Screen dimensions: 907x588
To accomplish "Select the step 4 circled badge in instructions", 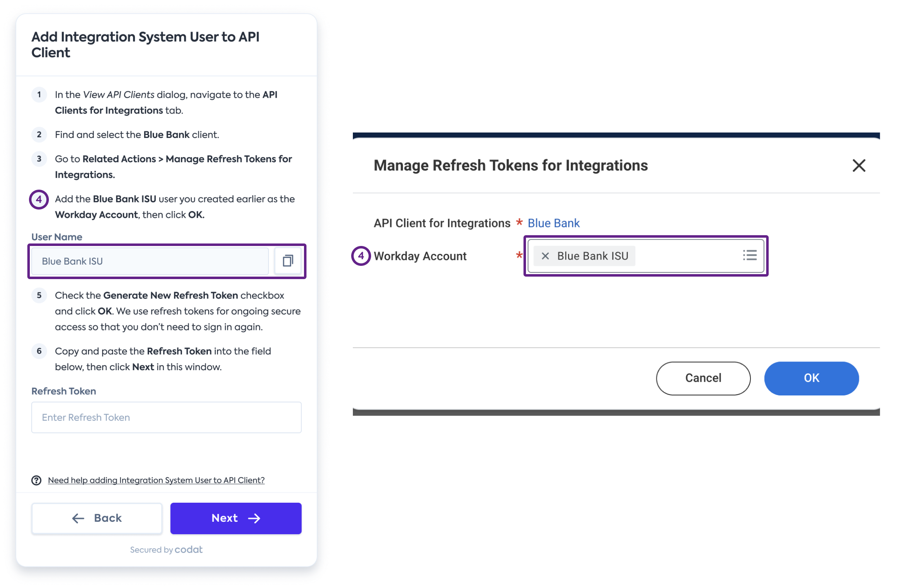I will coord(39,200).
